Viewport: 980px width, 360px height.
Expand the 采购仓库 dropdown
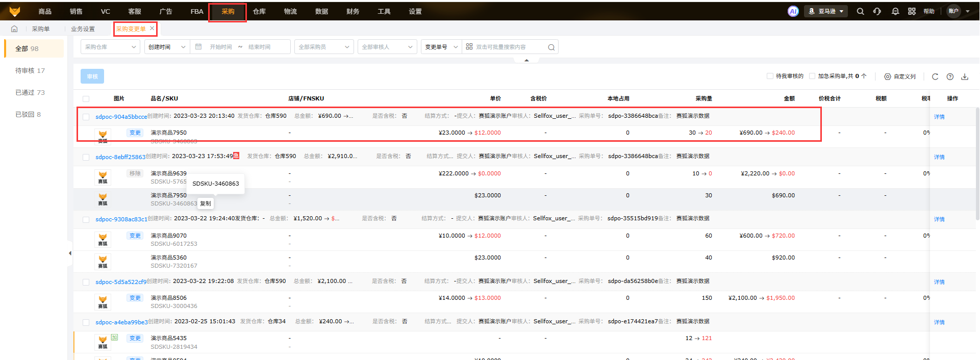pos(110,47)
